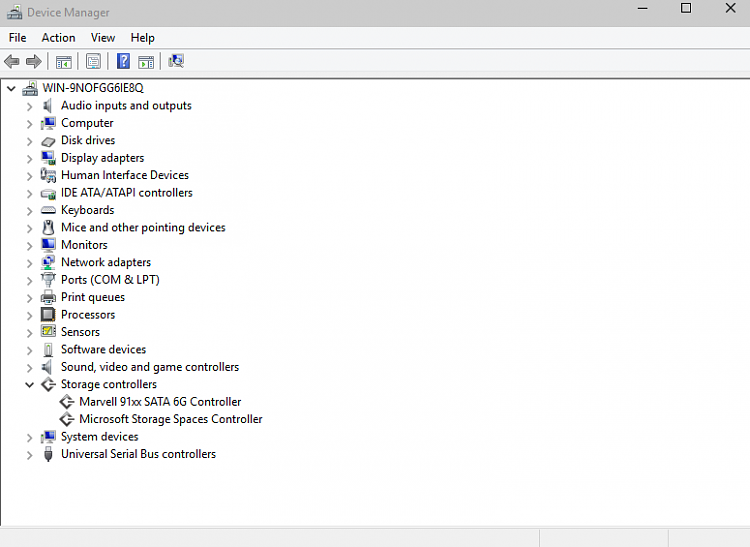Screen dimensions: 750x547
Task: Open the View menu
Action: coord(103,38)
